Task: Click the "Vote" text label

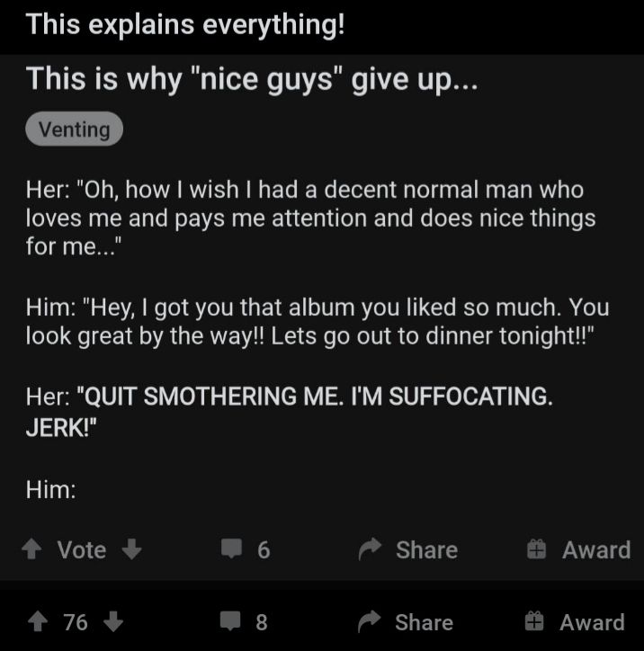Action: (x=82, y=549)
